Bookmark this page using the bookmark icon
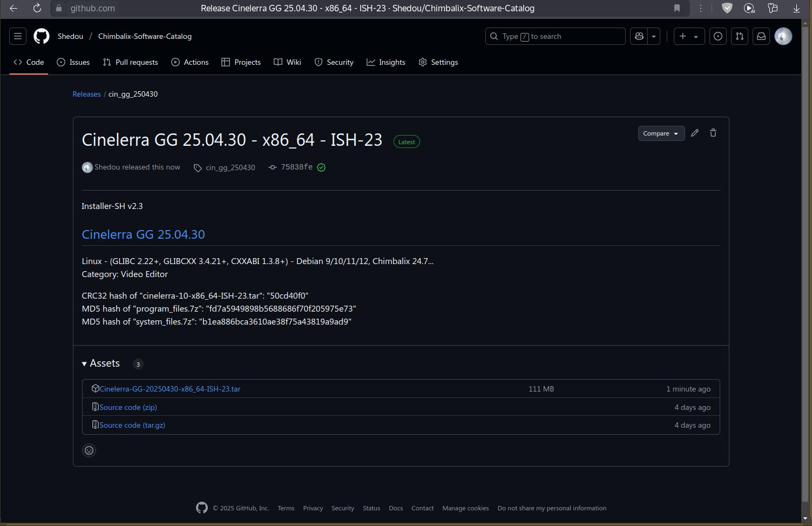This screenshot has height=526, width=812. coord(676,8)
